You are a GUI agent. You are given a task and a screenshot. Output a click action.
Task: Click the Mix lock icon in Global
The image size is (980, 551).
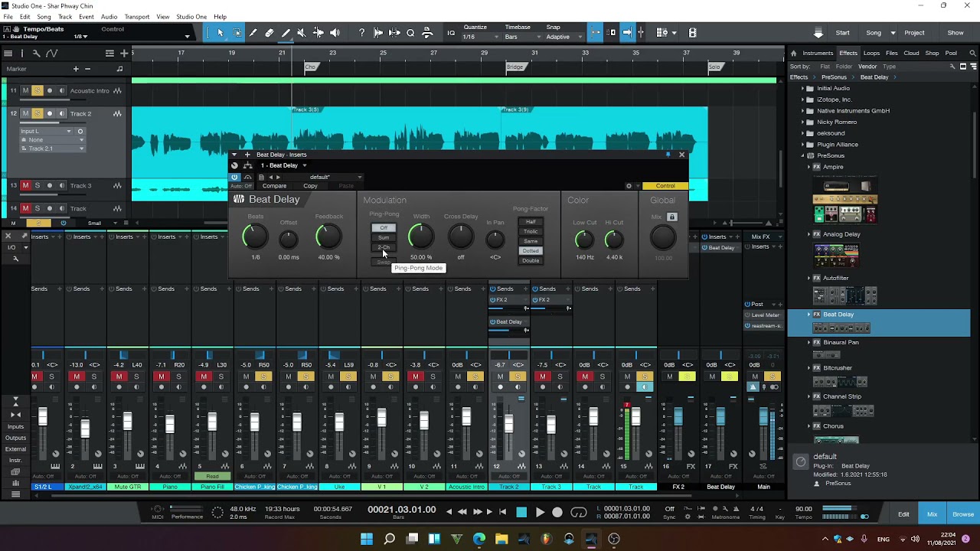[x=672, y=217]
